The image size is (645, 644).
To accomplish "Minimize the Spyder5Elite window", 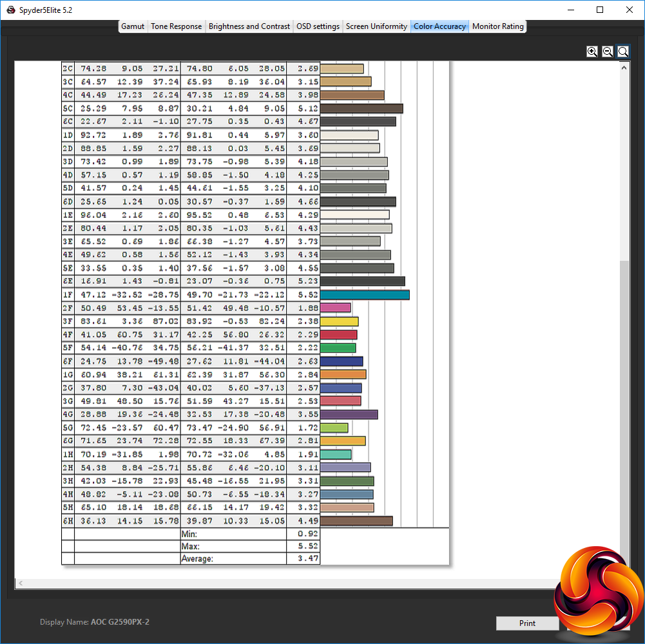I will (570, 10).
